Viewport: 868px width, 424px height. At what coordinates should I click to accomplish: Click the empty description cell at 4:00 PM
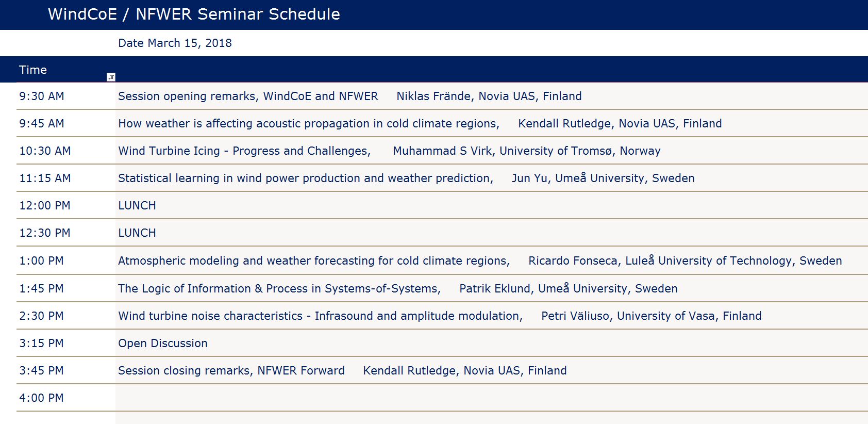point(492,398)
